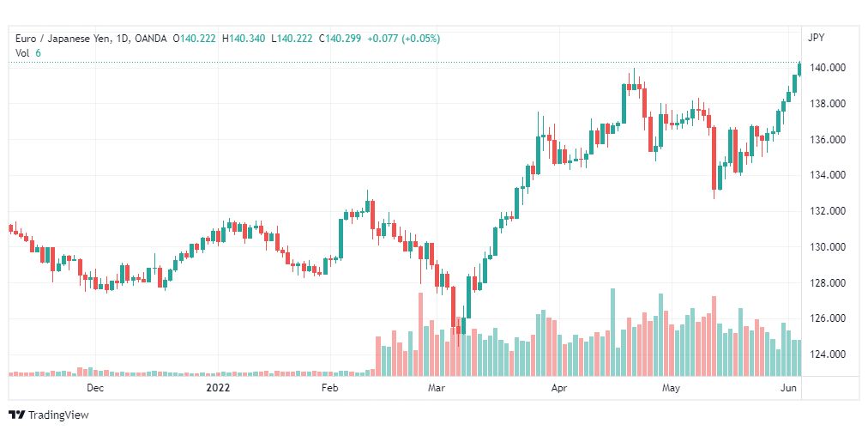This screenshot has height=430, width=868.
Task: Click the Feb time axis marker
Action: 329,388
